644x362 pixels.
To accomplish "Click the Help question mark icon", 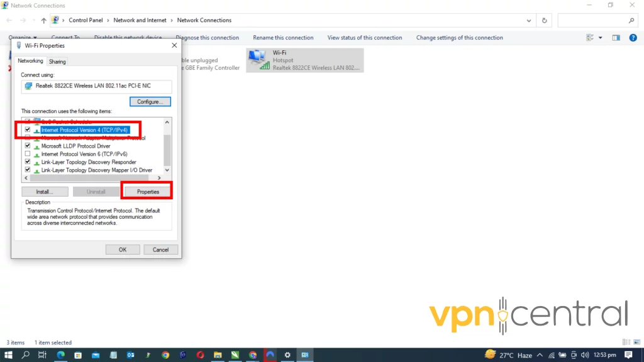I will [633, 38].
